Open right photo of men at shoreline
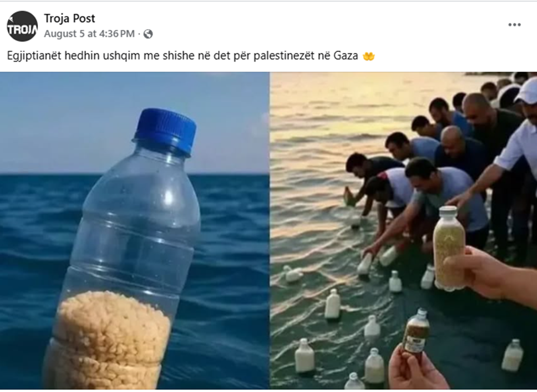537x392 pixels. pos(403,230)
